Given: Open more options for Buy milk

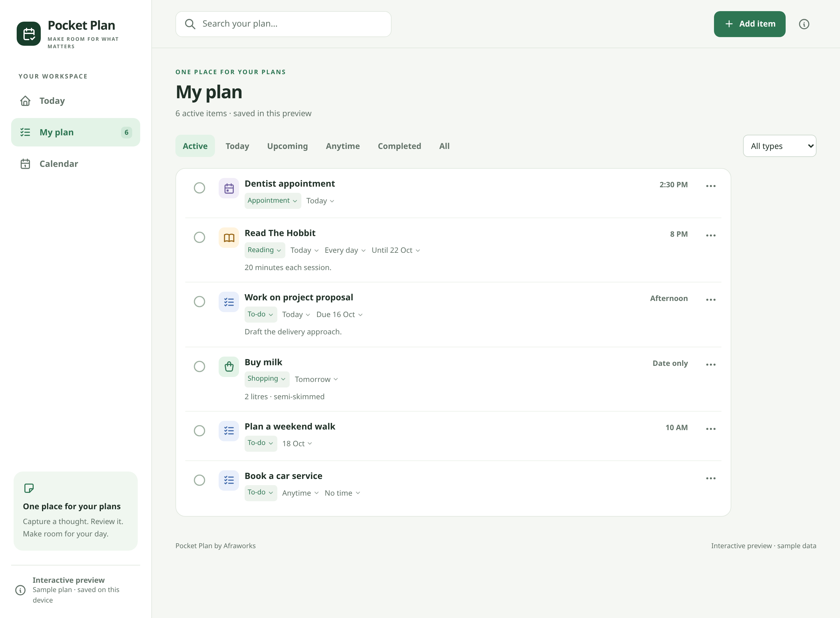Looking at the screenshot, I should [x=711, y=364].
